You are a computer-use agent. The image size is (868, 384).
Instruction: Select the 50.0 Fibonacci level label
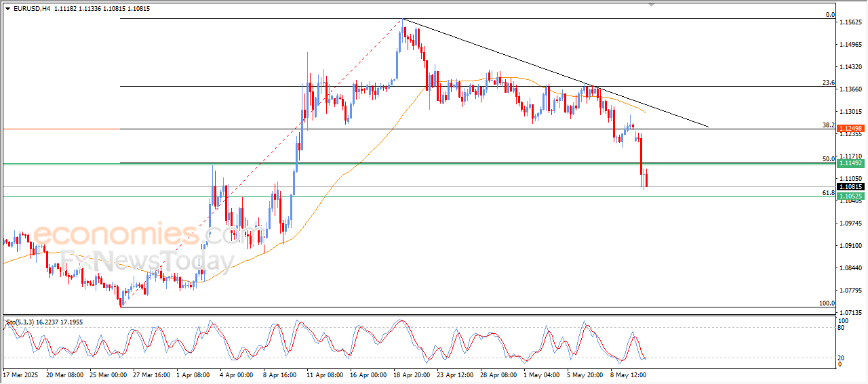coord(827,159)
